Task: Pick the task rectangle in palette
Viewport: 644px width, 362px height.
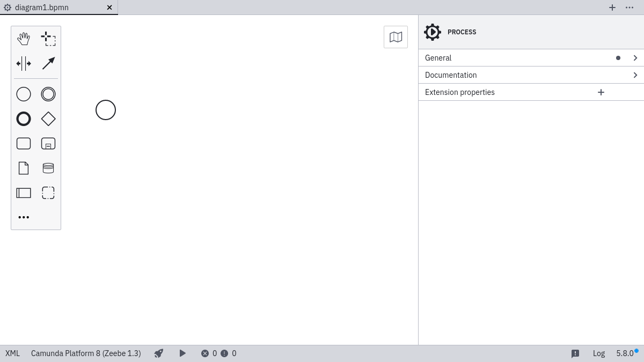Action: (24, 144)
